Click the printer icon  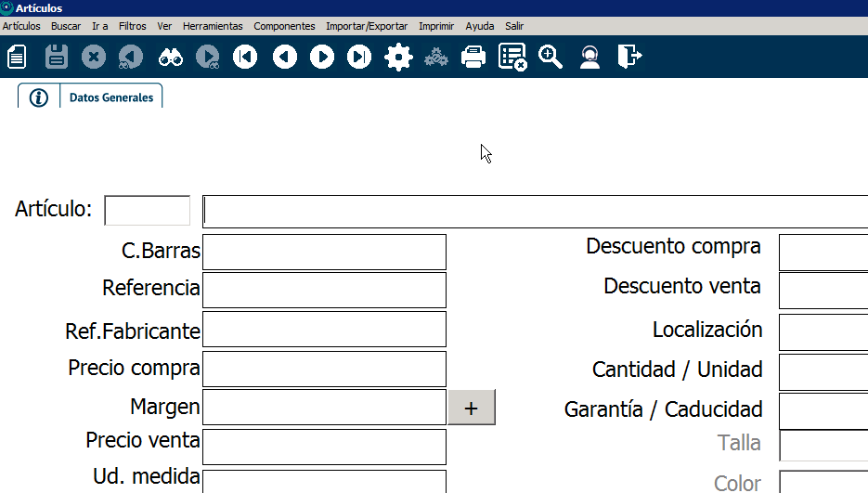473,58
